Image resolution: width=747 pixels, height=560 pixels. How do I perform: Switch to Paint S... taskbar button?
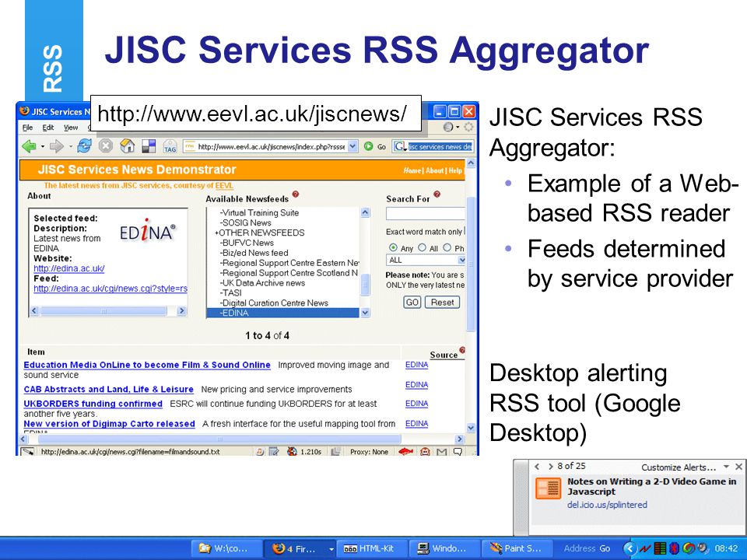pos(517,548)
